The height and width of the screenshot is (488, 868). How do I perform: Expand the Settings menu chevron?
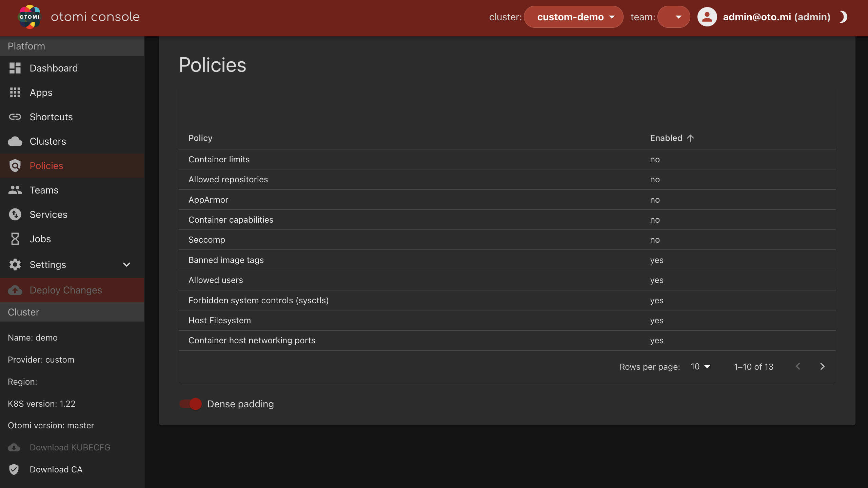coord(126,265)
